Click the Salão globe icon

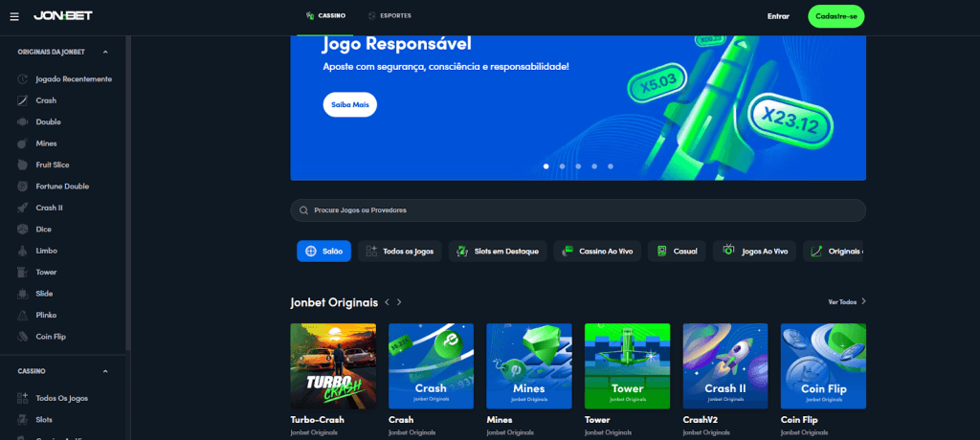point(311,252)
